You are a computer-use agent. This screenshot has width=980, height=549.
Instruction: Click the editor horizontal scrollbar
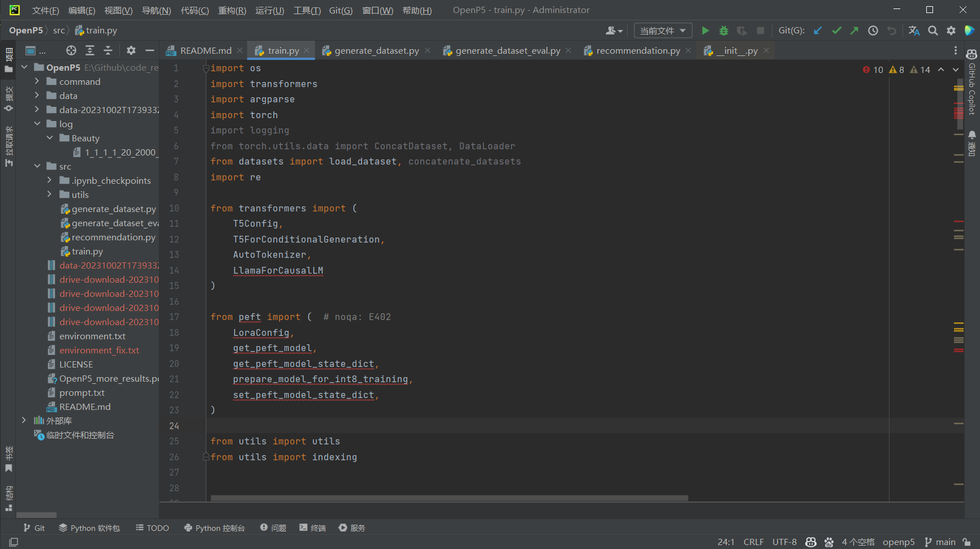coord(449,498)
